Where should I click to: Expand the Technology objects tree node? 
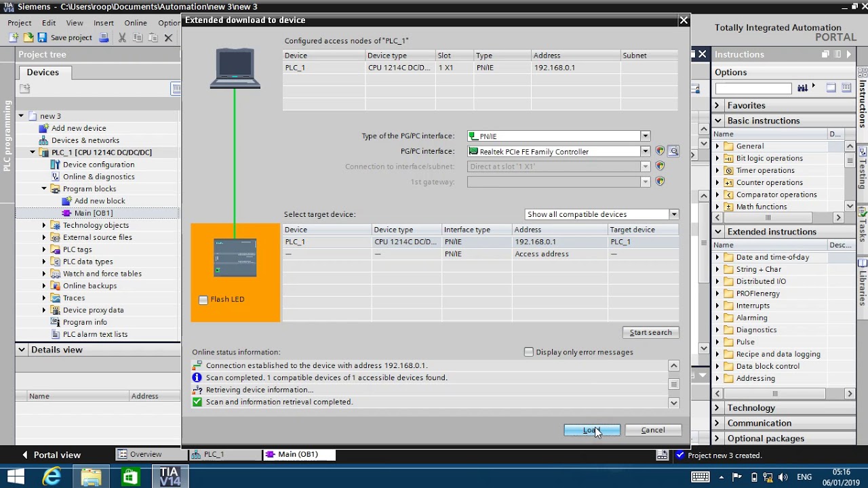tap(44, 225)
